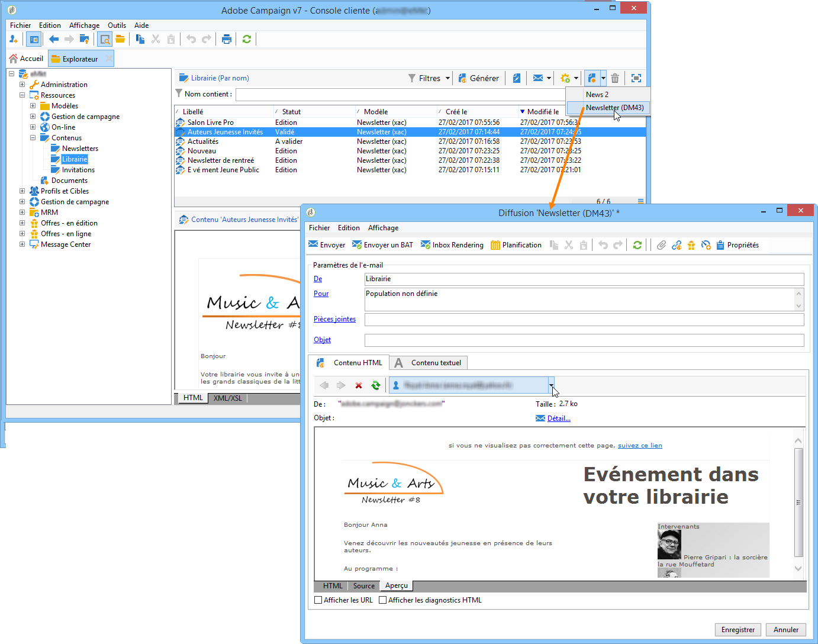
Task: Expand the Administration tree node
Action: pos(22,85)
